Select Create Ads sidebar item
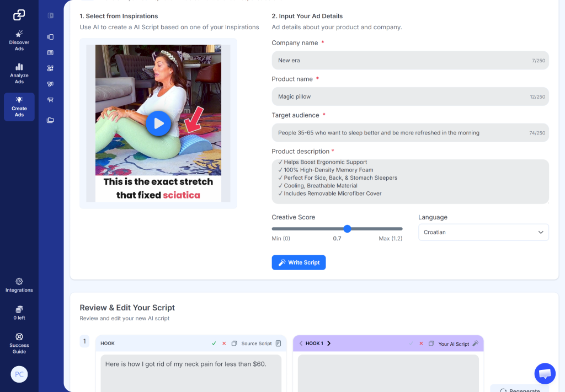Screen dimensions: 565x392 [19, 107]
